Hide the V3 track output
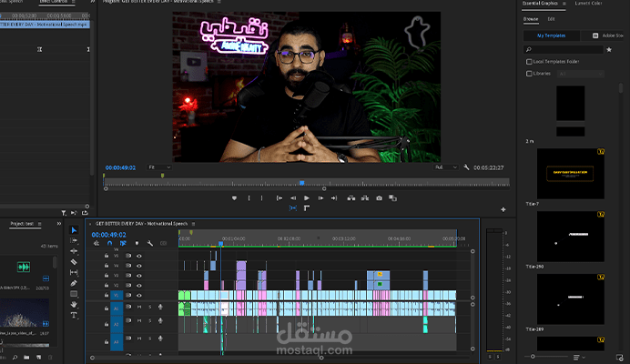Viewport: 630px width, 364px height. (x=139, y=276)
